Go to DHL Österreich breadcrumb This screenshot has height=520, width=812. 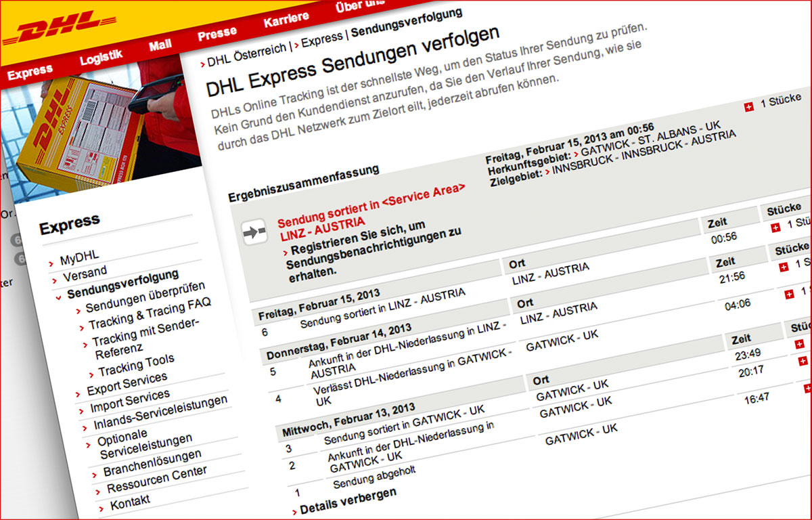coord(247,53)
